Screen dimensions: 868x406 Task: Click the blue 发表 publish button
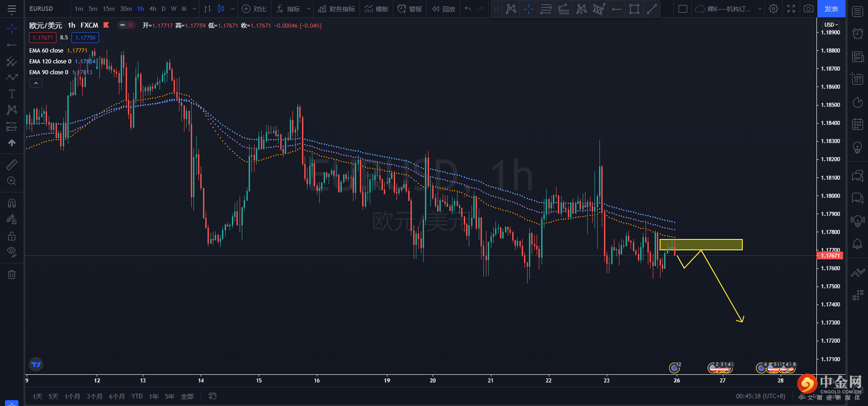(831, 9)
